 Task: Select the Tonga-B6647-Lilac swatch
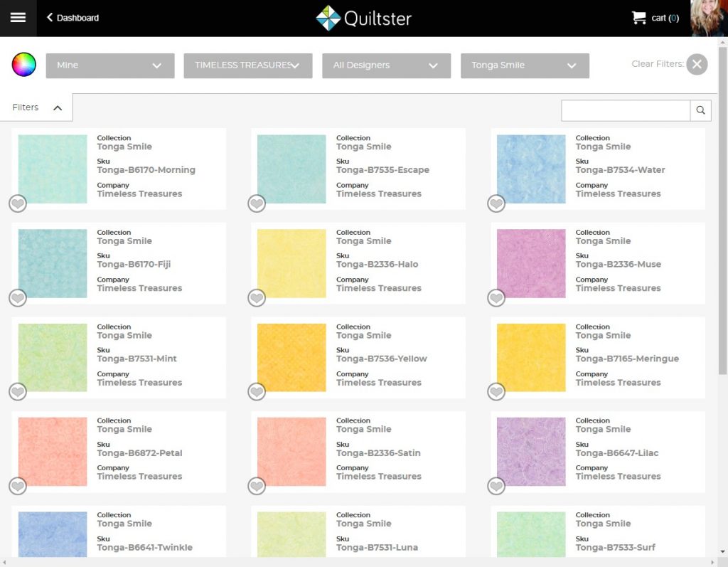point(531,452)
